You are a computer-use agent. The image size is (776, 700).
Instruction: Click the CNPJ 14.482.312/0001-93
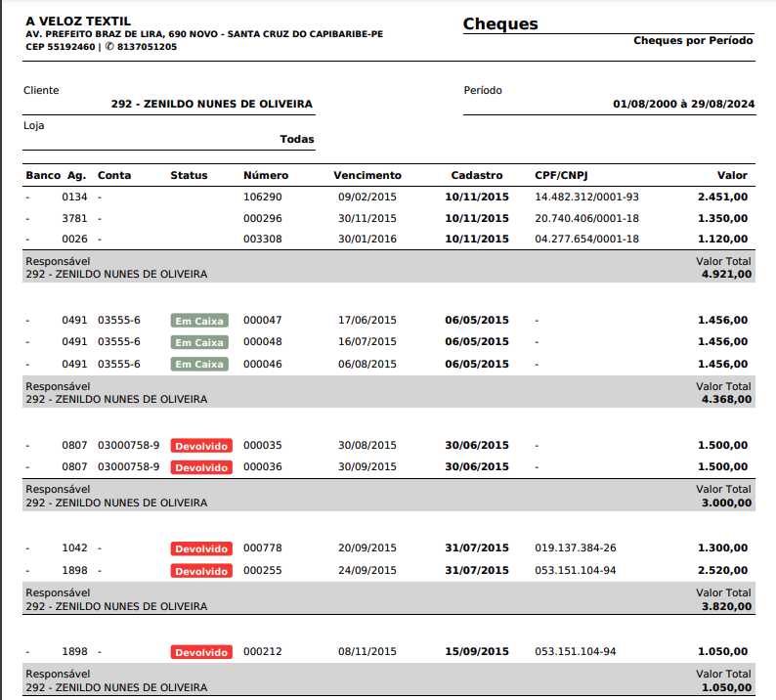586,197
